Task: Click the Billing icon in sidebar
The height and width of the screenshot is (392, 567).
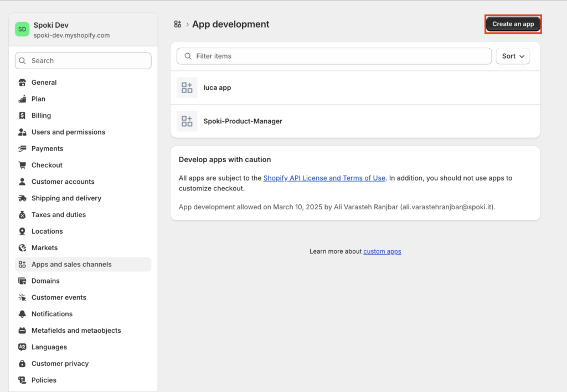Action: (22, 116)
